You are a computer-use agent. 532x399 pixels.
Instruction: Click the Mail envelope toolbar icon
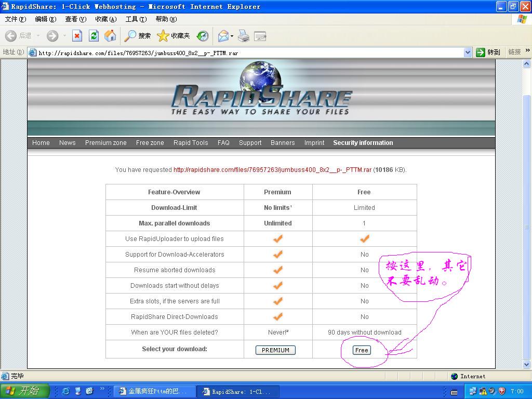[x=223, y=36]
